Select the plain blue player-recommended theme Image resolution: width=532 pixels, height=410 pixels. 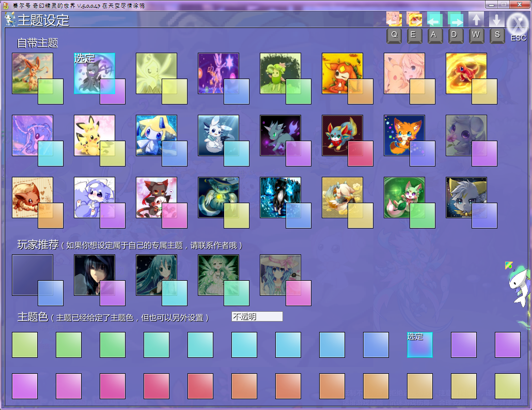(33, 275)
